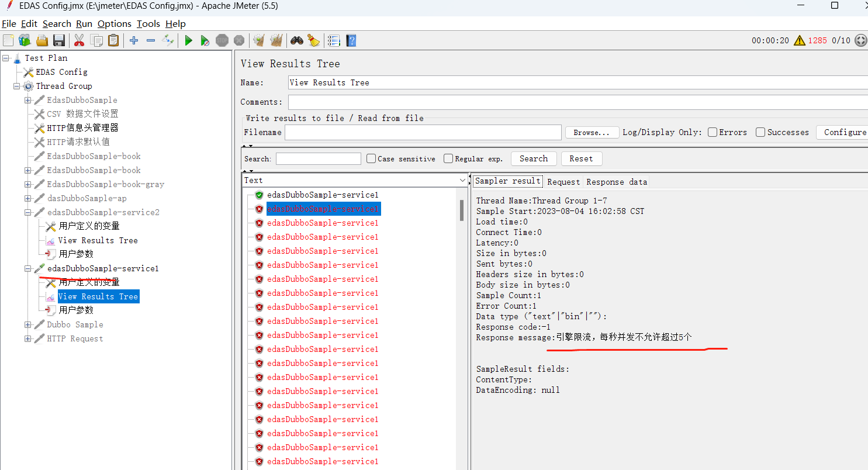Click the green shield icon of successful sample
Image resolution: width=868 pixels, height=470 pixels.
click(259, 195)
